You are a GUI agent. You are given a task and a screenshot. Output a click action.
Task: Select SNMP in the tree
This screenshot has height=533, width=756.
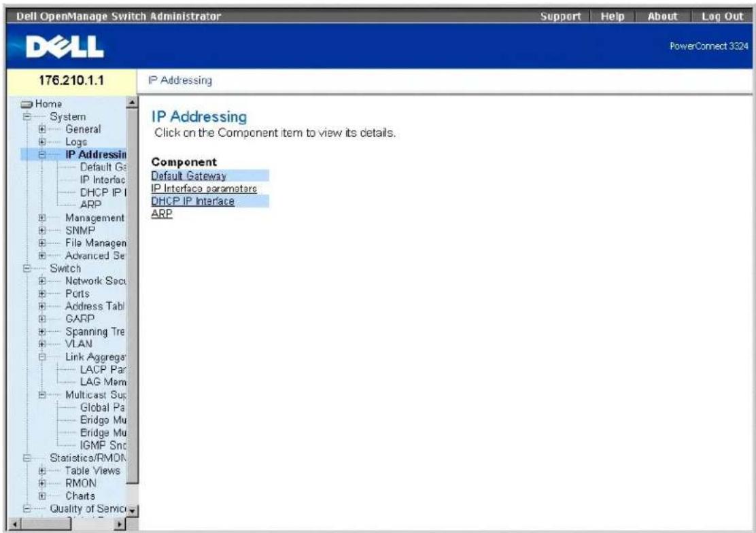click(80, 230)
